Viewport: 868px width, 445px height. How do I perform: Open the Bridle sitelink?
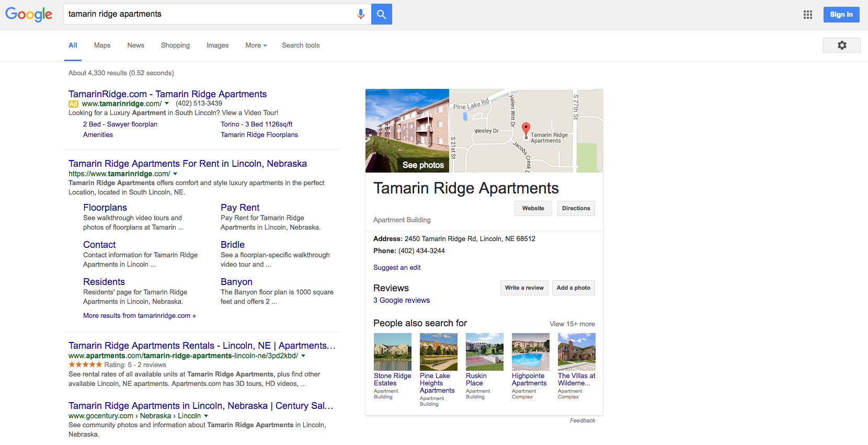pos(233,245)
